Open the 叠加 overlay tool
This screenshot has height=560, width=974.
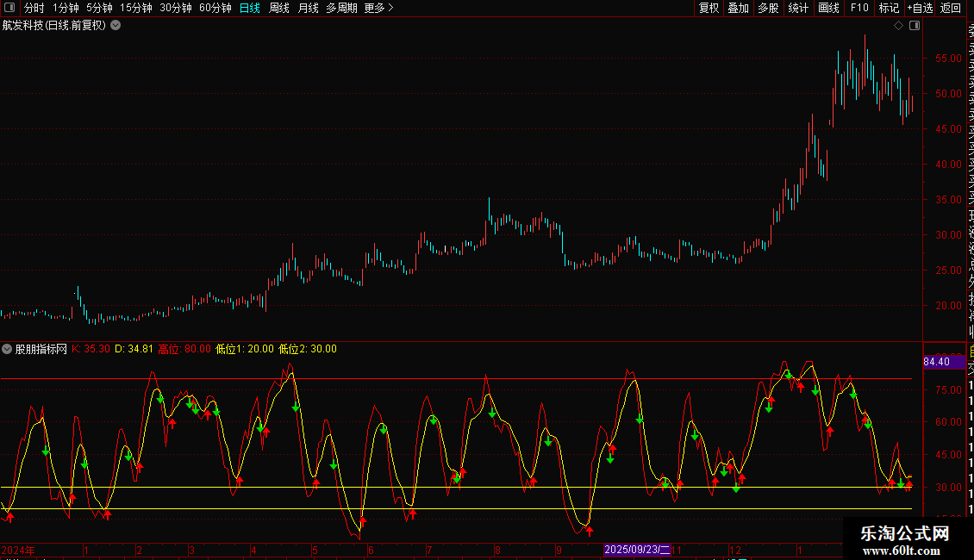(738, 8)
